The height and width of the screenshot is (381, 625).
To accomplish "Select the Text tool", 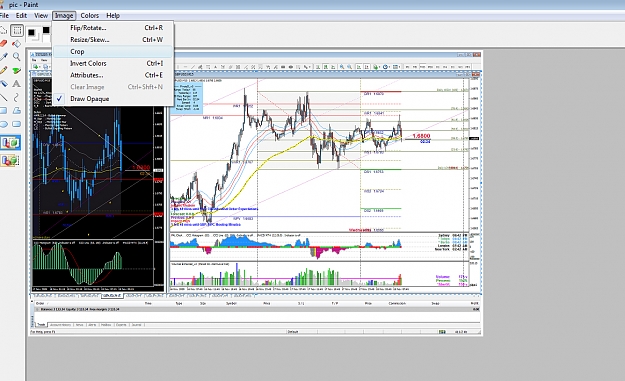I will pos(16,84).
